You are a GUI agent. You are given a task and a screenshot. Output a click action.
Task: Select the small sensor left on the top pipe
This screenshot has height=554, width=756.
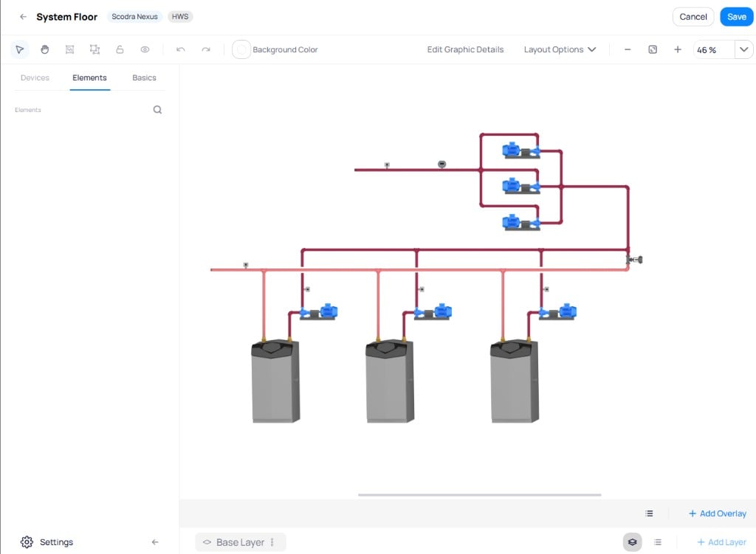tap(387, 165)
